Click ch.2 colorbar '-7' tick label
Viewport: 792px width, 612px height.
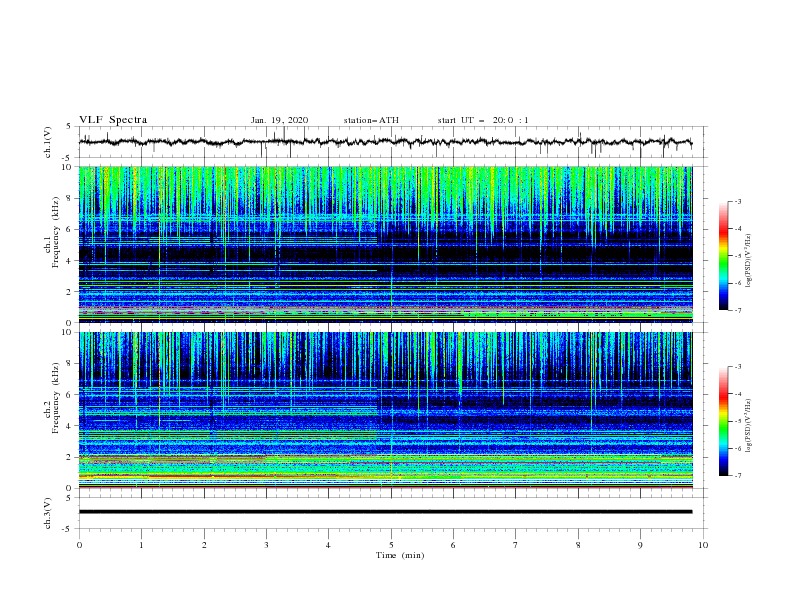[x=738, y=476]
